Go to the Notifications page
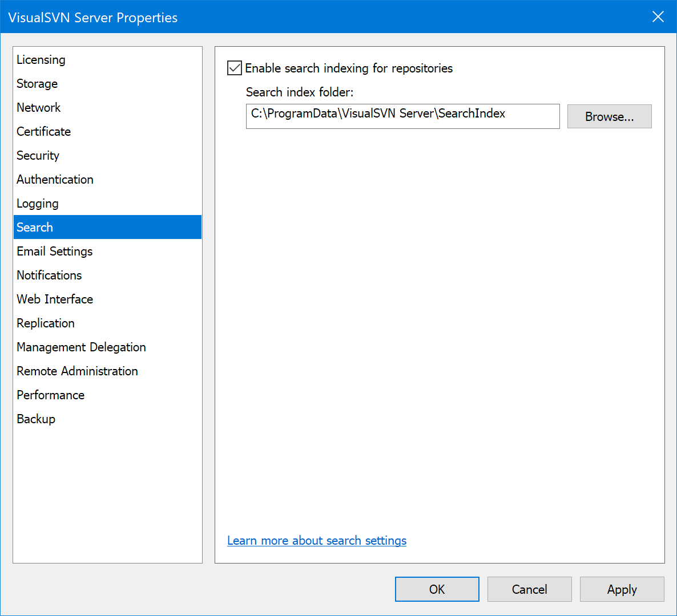 point(107,275)
